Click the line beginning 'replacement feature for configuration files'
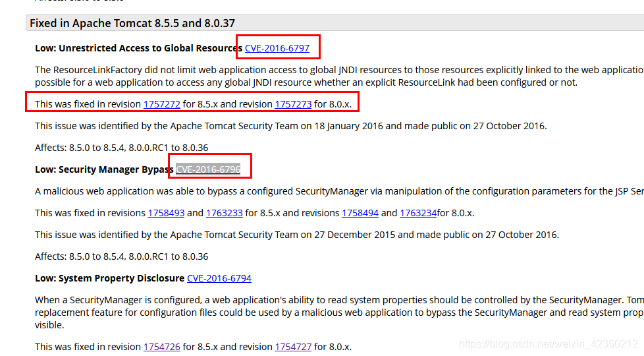The image size is (644, 356). 339,312
